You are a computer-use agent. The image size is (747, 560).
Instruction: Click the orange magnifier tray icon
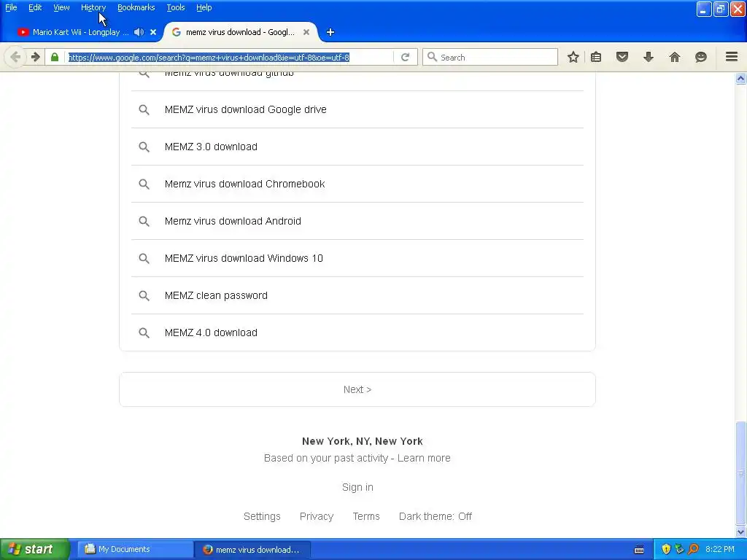694,549
